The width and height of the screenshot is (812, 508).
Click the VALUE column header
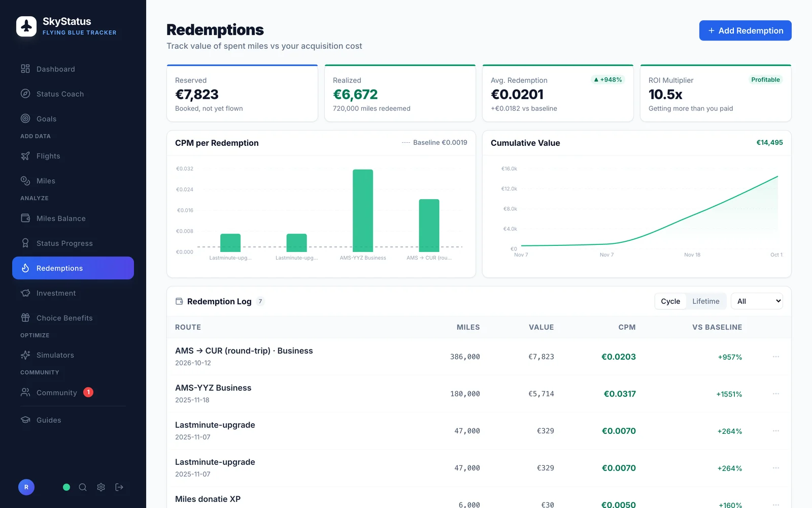tap(541, 327)
